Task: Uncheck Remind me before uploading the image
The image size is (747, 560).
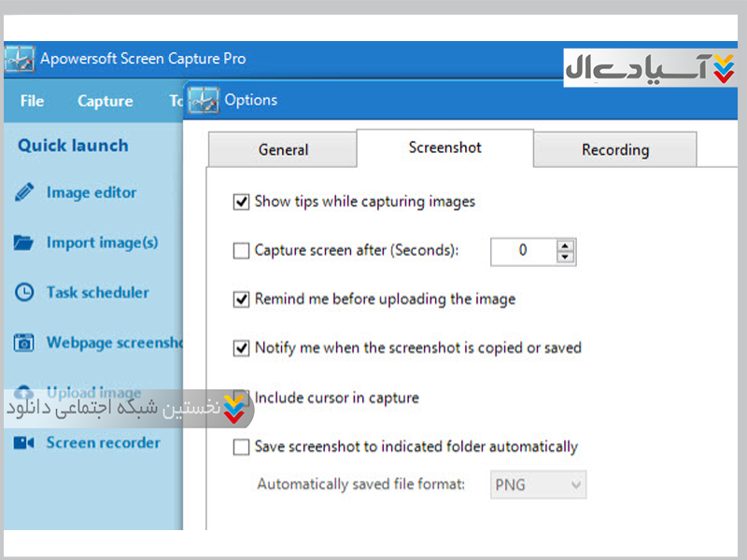Action: (241, 300)
